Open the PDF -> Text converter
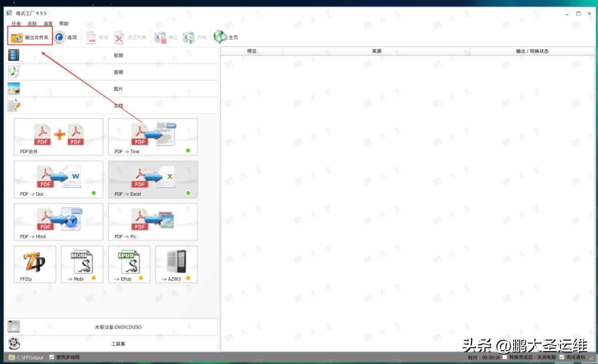The width and height of the screenshot is (598, 364). point(153,137)
